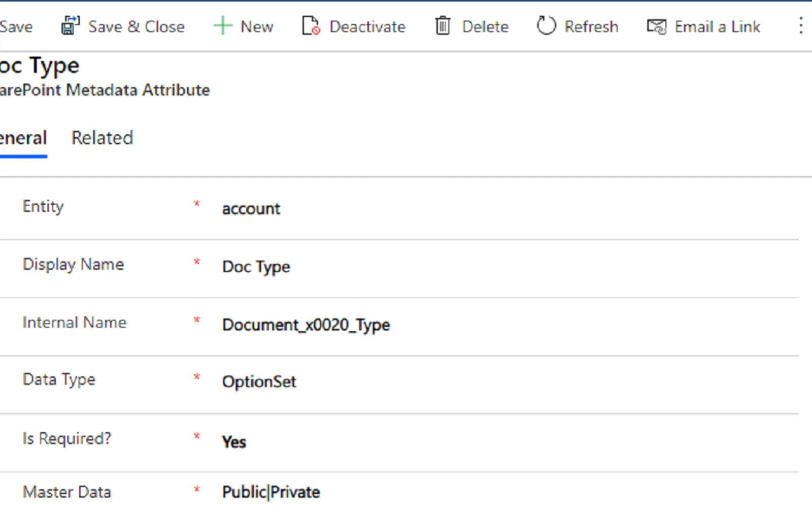Viewport: 812px width, 508px height.
Task: Select the General tab
Action: point(23,138)
